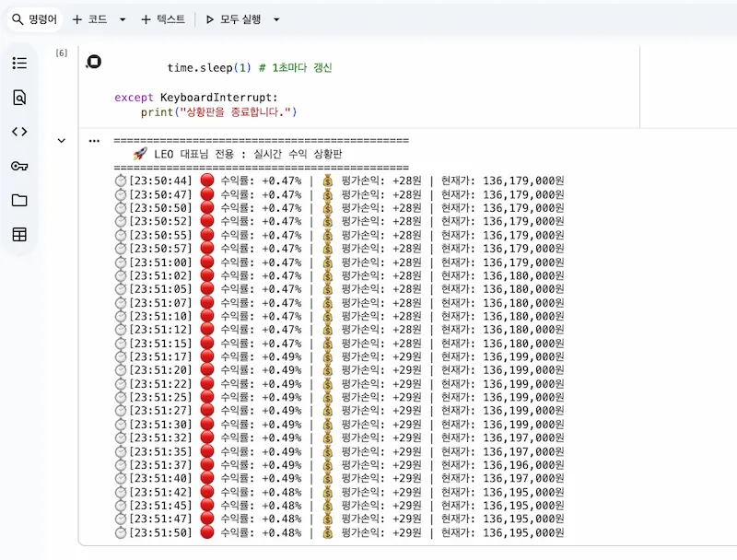737x560 pixels.
Task: Add a new 코드 cell
Action: coord(89,19)
